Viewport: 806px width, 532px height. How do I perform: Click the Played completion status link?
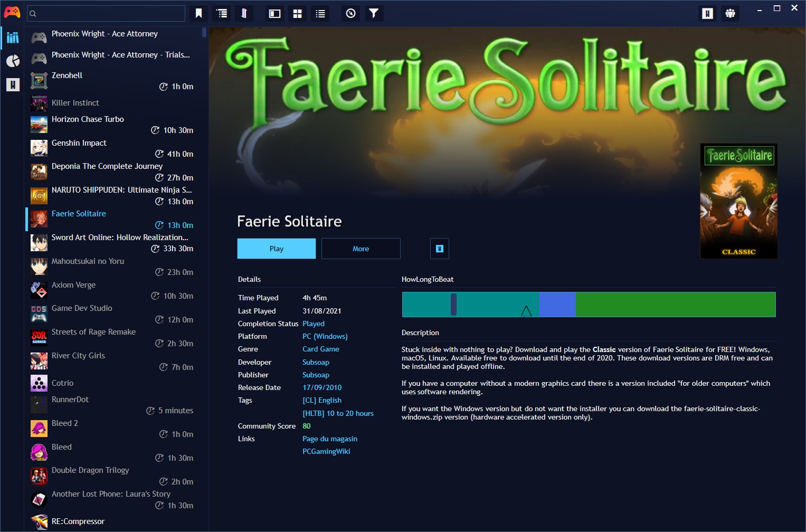tap(314, 324)
